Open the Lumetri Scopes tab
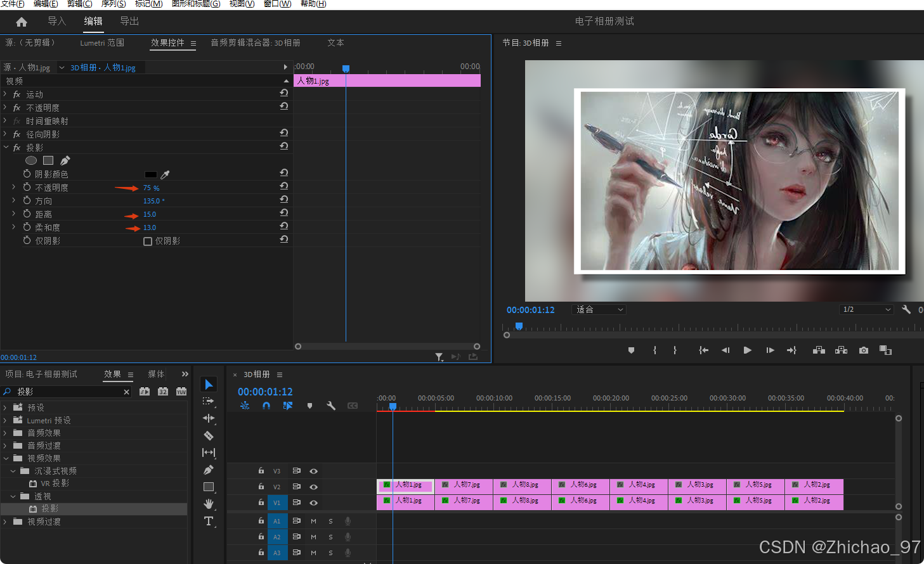The image size is (924, 564). point(102,43)
